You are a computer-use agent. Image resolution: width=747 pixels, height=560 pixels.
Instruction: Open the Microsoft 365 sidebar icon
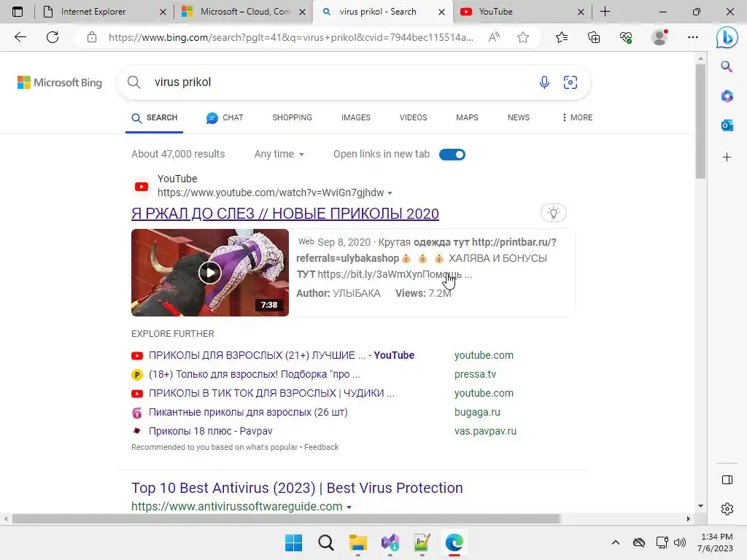[x=727, y=96]
